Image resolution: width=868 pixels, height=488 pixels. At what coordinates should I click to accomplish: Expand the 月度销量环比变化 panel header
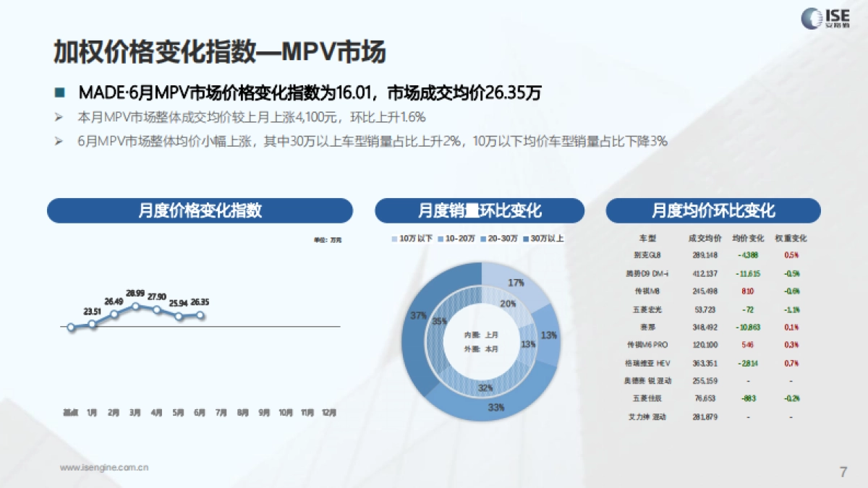pyautogui.click(x=480, y=210)
